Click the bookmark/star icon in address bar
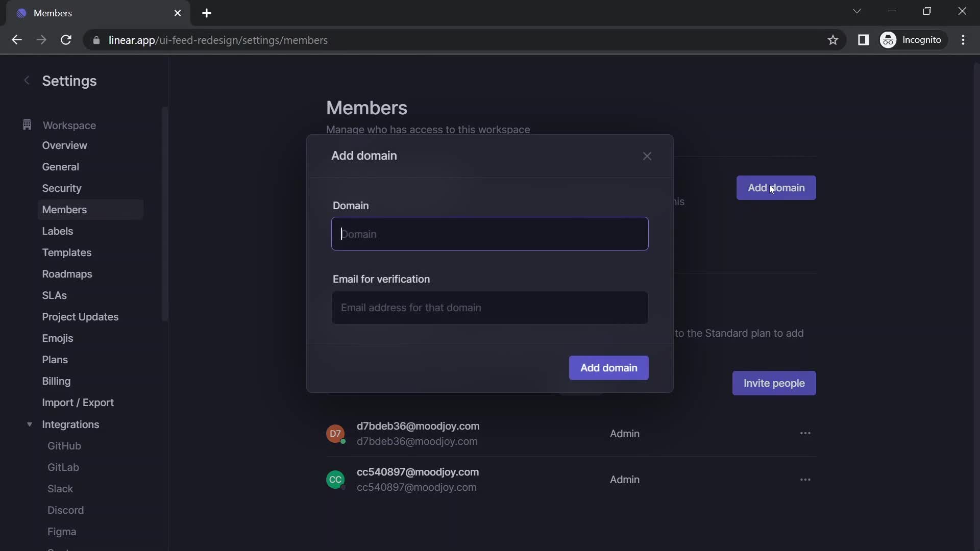Screen dimensions: 980x551 coord(832,40)
